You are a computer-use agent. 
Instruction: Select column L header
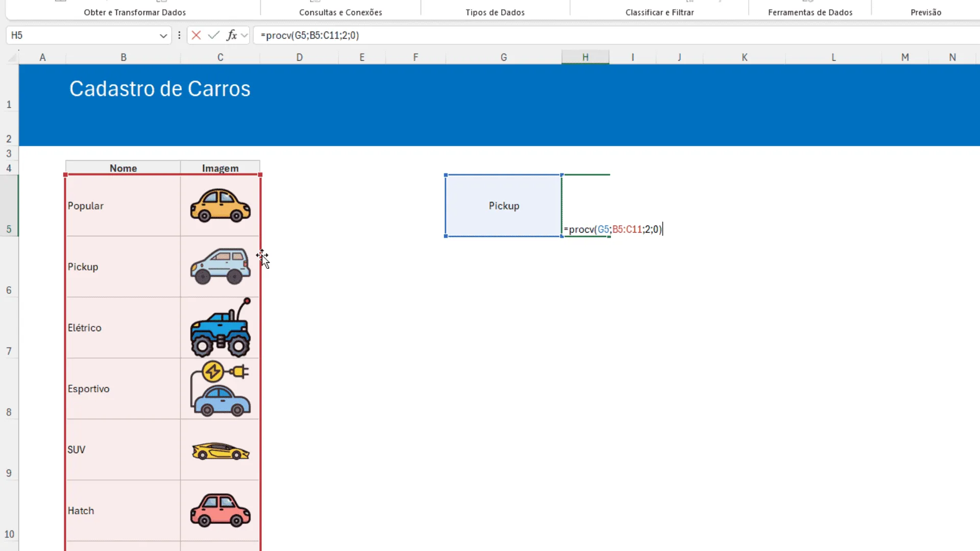click(834, 58)
